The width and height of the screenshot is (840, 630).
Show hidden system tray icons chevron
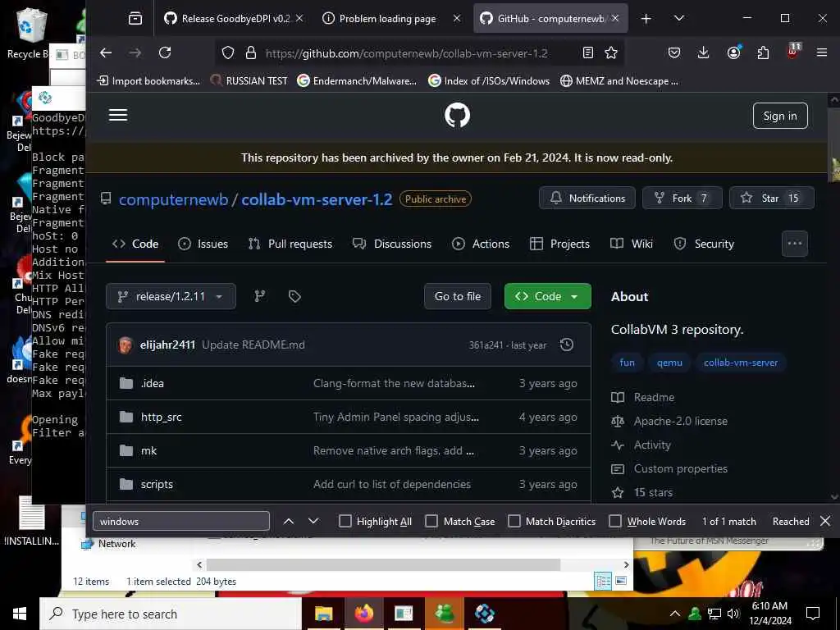tap(675, 614)
